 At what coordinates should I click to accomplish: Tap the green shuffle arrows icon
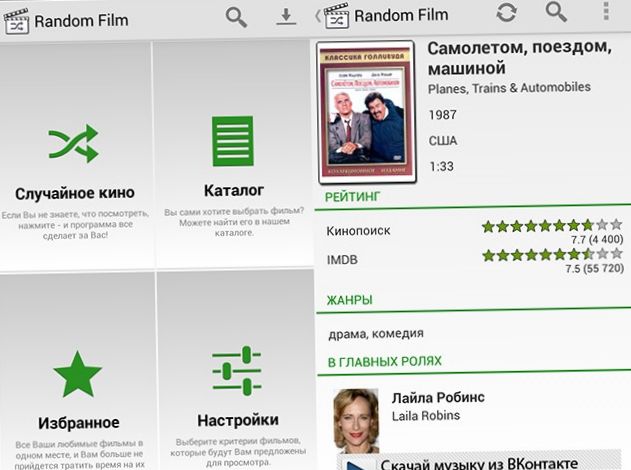tap(74, 144)
